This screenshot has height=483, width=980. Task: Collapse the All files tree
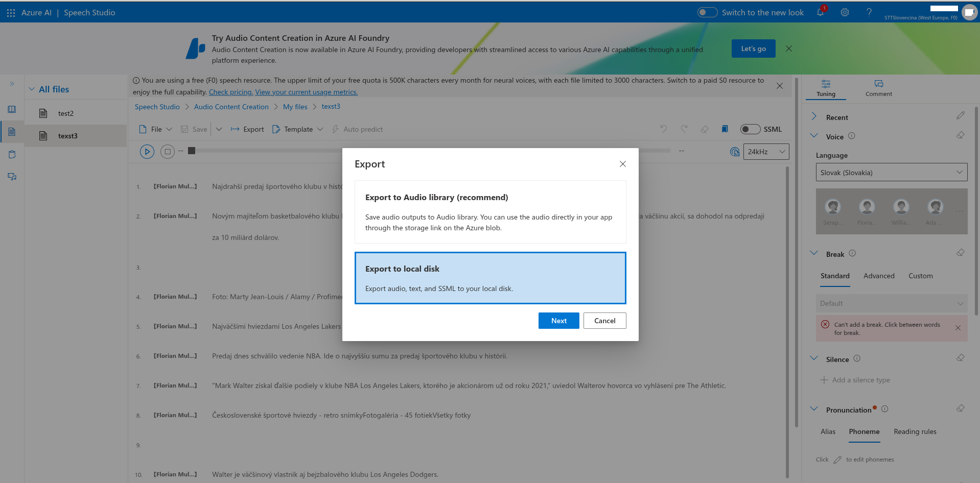32,89
